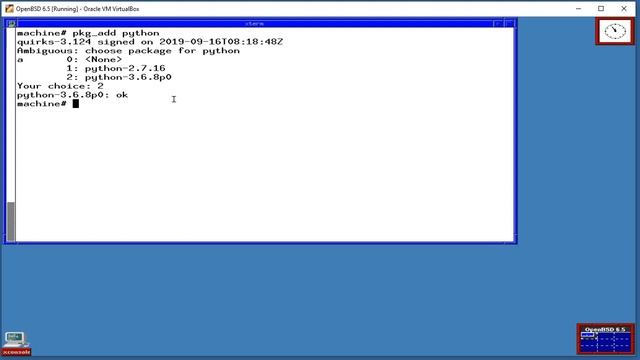The image size is (640, 360).
Task: Click the 'python-3.6.8p0: ok' line
Action: click(73, 95)
